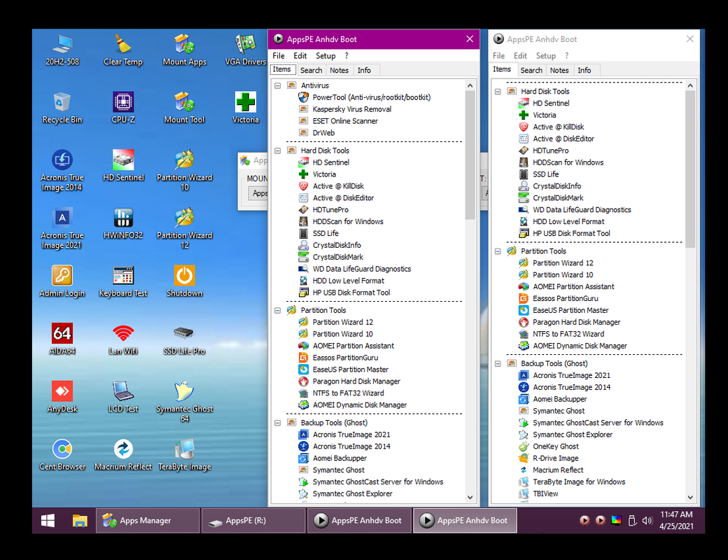
Task: Switch to Search tab in left window
Action: (311, 70)
